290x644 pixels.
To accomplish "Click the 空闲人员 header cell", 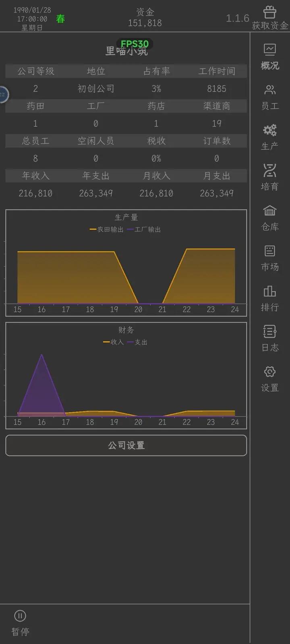I will (x=96, y=141).
